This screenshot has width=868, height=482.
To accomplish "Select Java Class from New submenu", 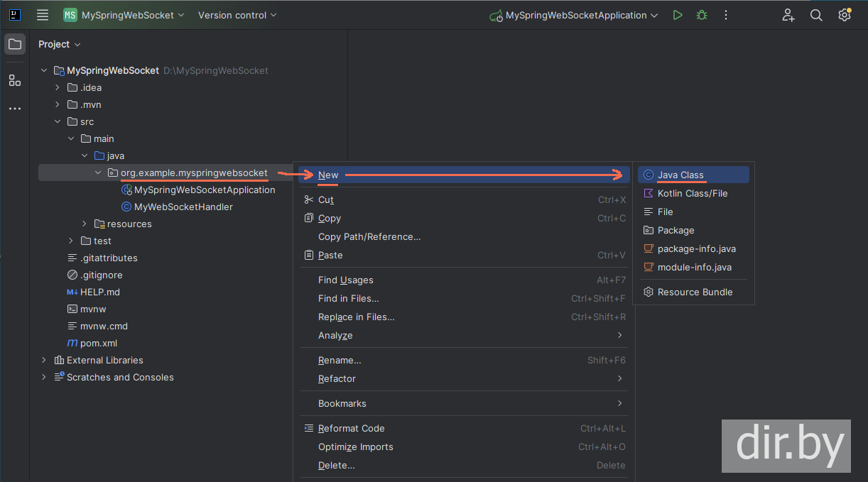I will tap(693, 175).
